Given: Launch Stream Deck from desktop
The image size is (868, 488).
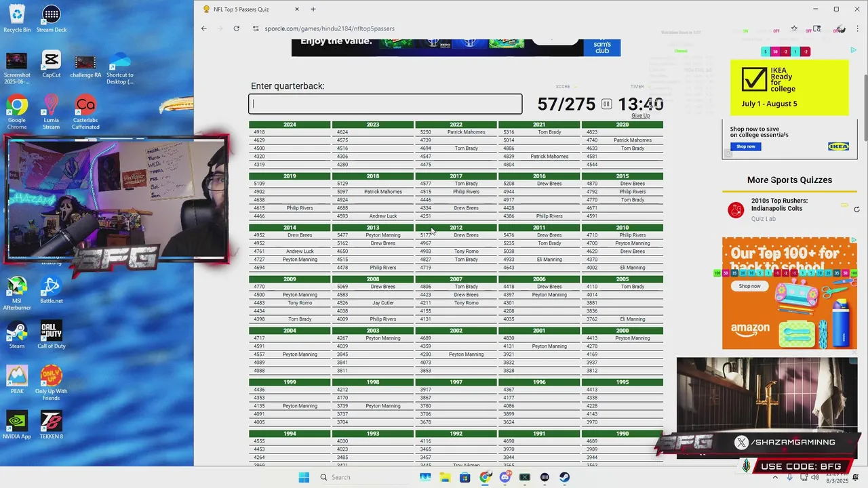Looking at the screenshot, I should point(52,18).
